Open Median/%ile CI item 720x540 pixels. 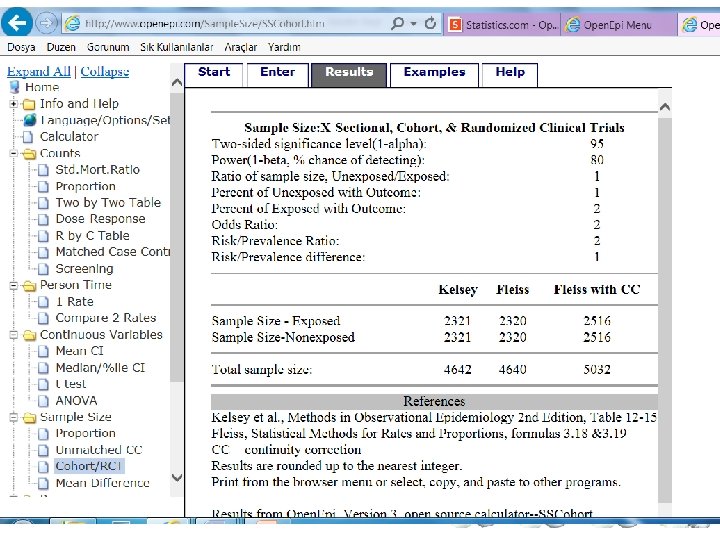coord(100,368)
